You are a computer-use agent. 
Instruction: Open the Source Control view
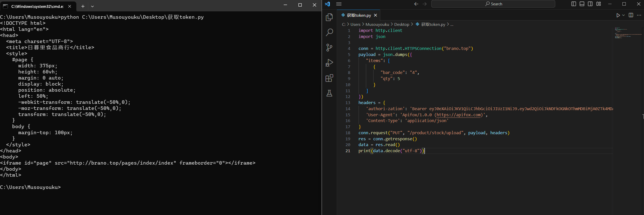329,48
